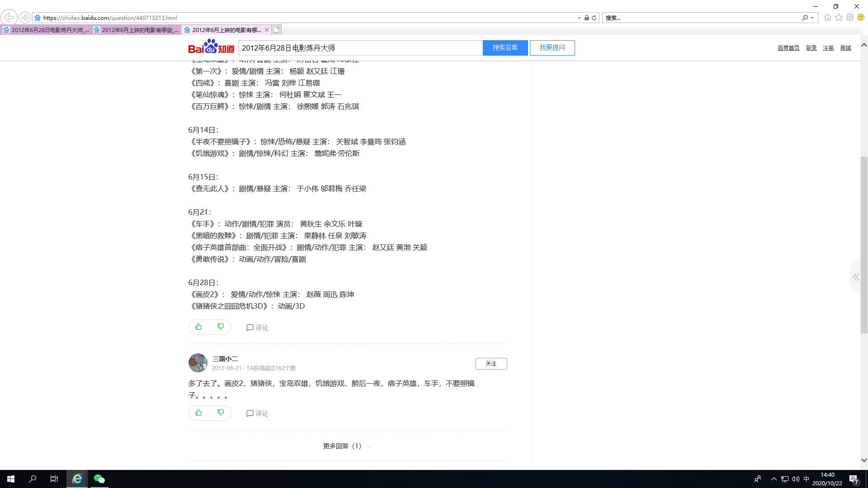
Task: Open browser favorites star icon
Action: tap(839, 18)
